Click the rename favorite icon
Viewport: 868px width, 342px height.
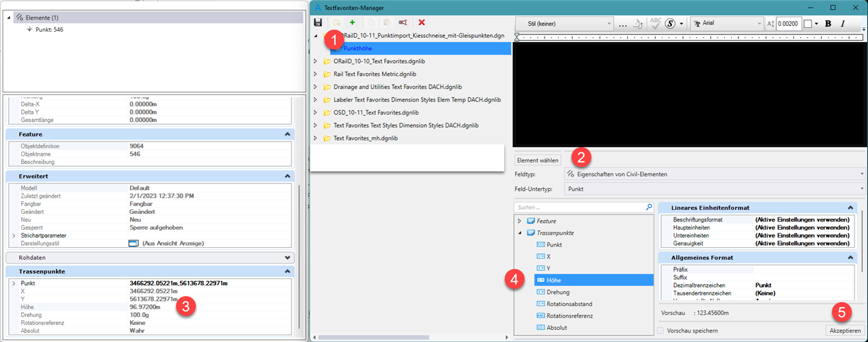coord(403,23)
